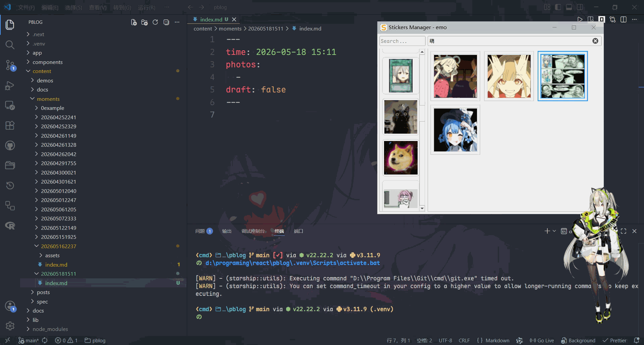Open Changes compare icon in editor toolbar
The height and width of the screenshot is (345, 644).
(x=612, y=19)
